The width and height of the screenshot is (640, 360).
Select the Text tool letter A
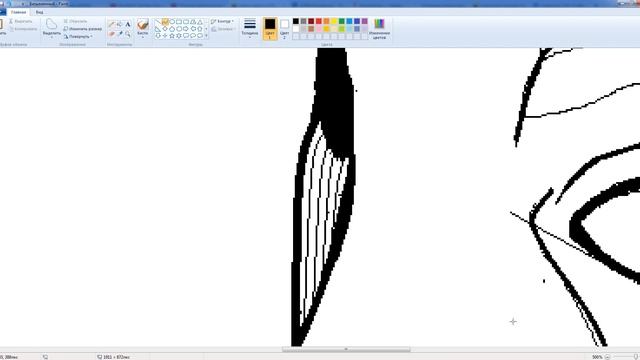click(128, 24)
